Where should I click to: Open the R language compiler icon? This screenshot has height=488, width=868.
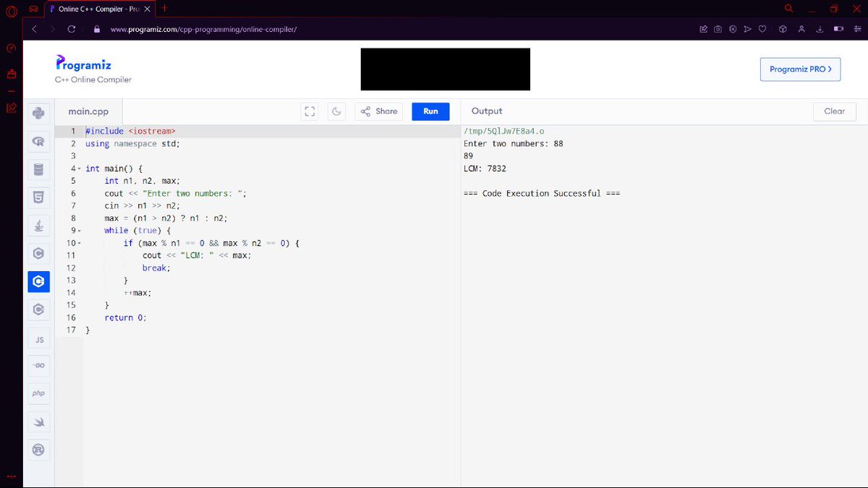[x=39, y=141]
